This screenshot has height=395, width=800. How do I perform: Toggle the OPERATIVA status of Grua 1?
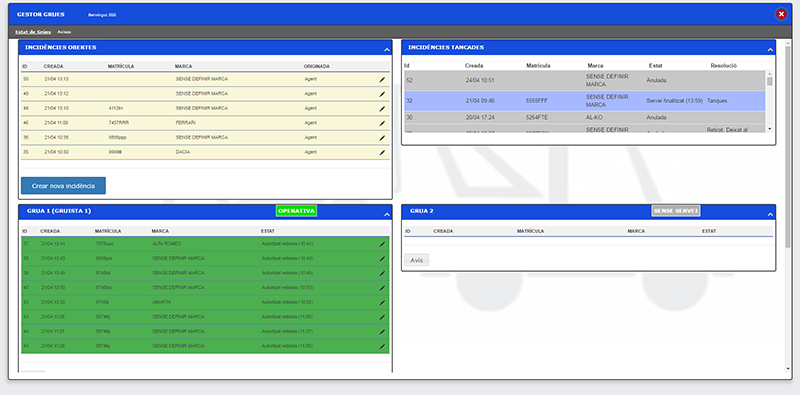click(296, 211)
